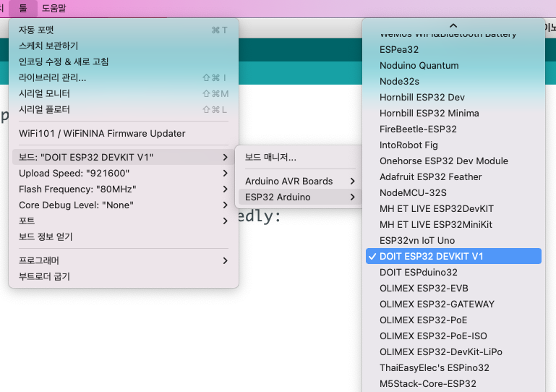The image size is (556, 392).
Task: Open 보드 매니저... from the submenu
Action: click(x=300, y=157)
